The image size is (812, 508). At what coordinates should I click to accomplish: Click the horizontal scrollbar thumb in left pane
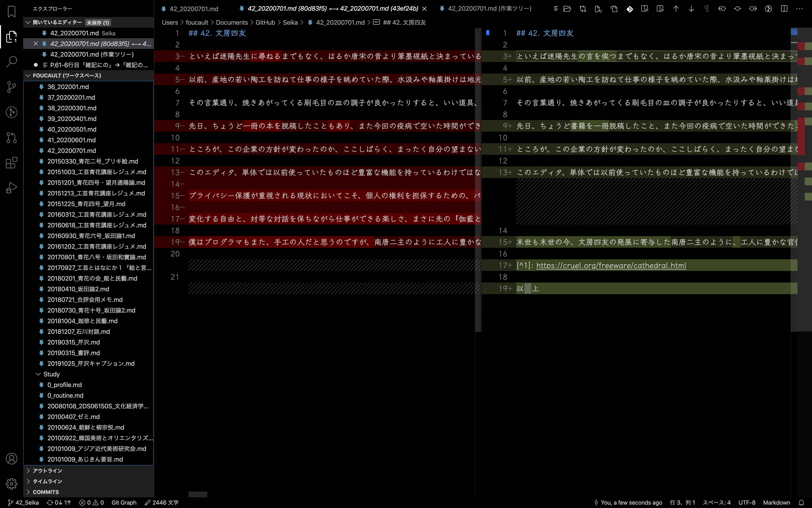pyautogui.click(x=198, y=494)
